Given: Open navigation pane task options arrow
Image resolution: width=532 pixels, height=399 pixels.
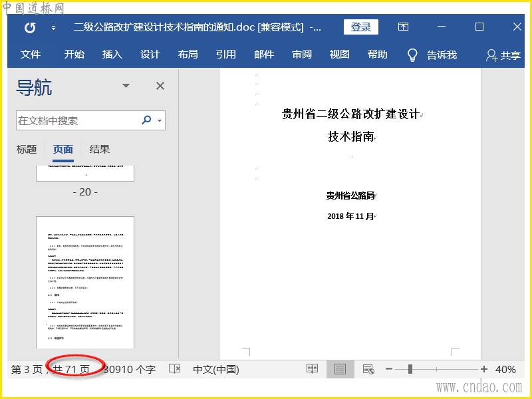Looking at the screenshot, I should [x=126, y=86].
